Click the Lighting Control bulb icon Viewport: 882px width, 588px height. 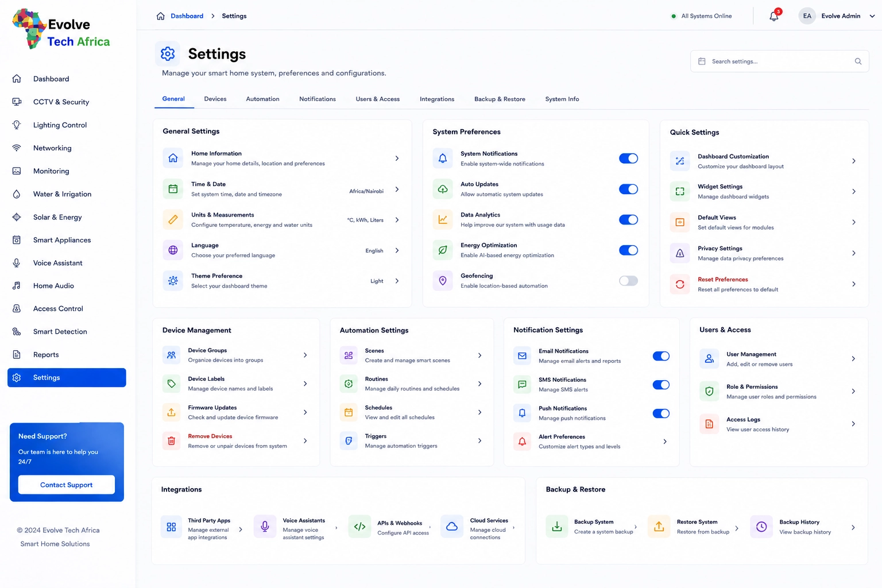tap(17, 125)
